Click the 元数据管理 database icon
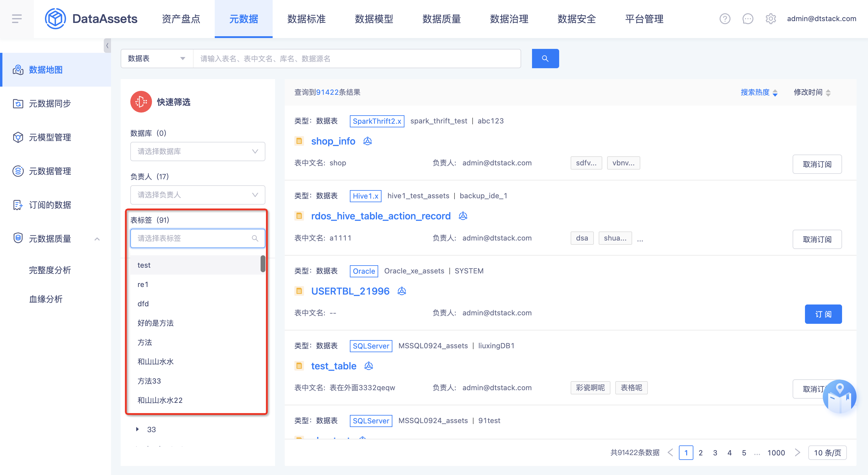The width and height of the screenshot is (868, 475). pyautogui.click(x=18, y=171)
